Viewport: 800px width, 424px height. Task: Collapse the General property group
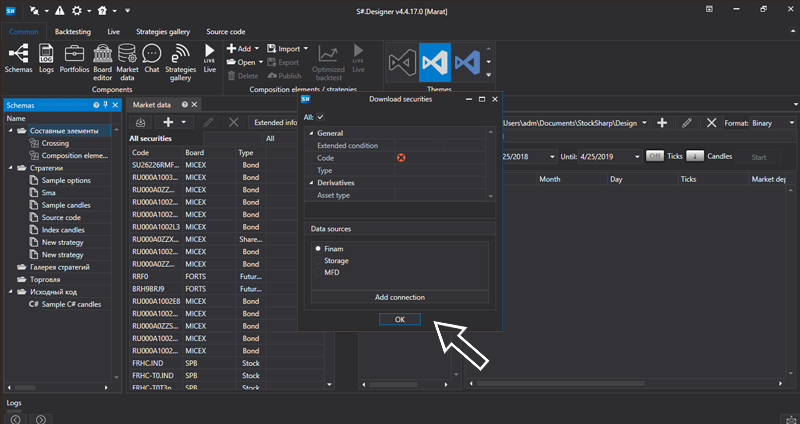(x=310, y=133)
